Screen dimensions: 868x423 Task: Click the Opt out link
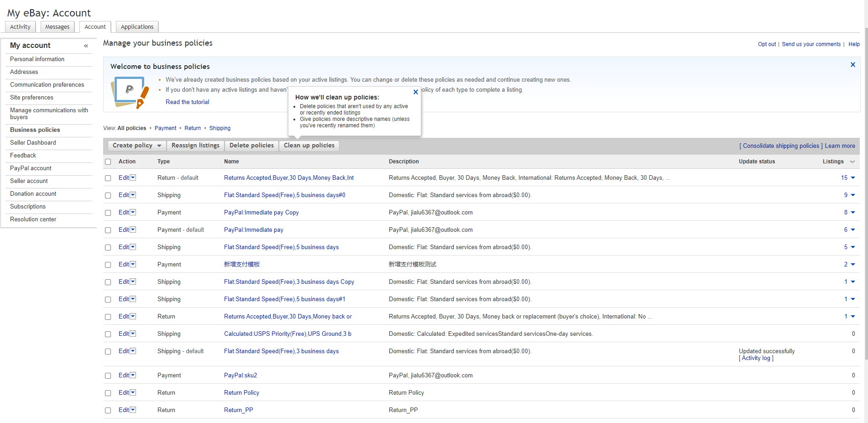click(x=767, y=44)
